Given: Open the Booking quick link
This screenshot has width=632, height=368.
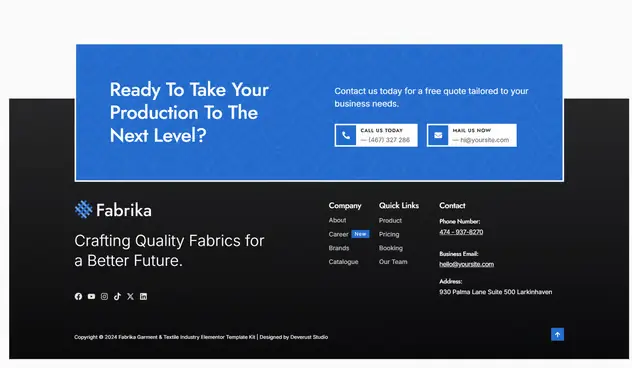Looking at the screenshot, I should (x=391, y=248).
